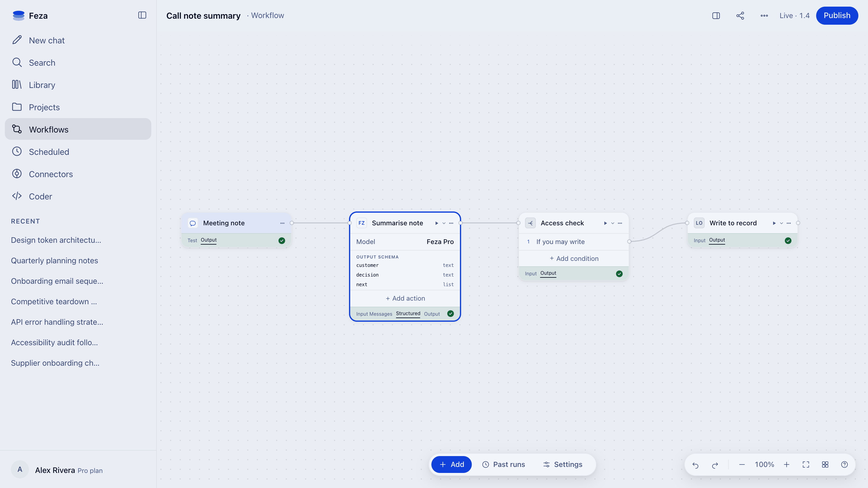The width and height of the screenshot is (868, 488).
Task: Open Meeting note node options menu
Action: coord(282,223)
